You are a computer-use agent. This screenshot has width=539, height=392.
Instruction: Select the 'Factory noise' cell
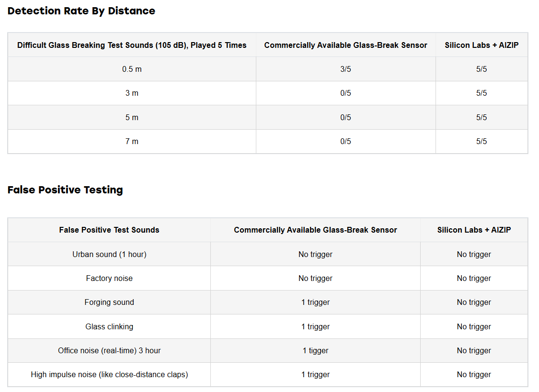109,279
